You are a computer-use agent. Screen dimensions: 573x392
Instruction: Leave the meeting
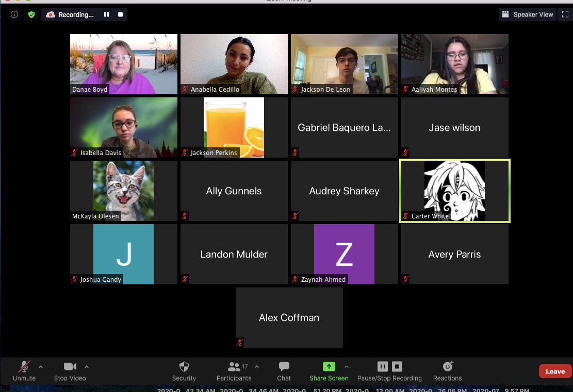click(x=555, y=371)
